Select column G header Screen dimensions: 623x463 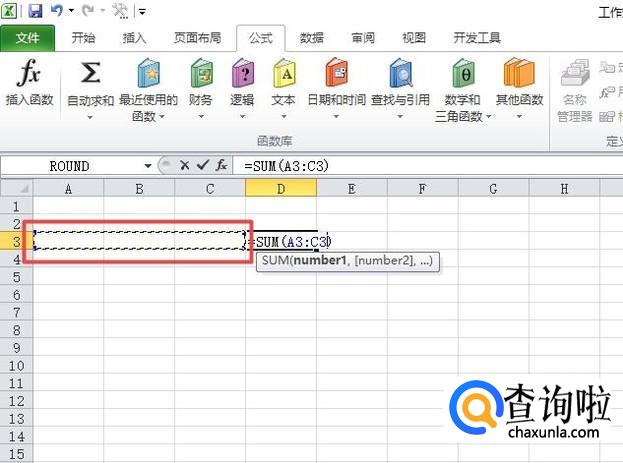493,188
